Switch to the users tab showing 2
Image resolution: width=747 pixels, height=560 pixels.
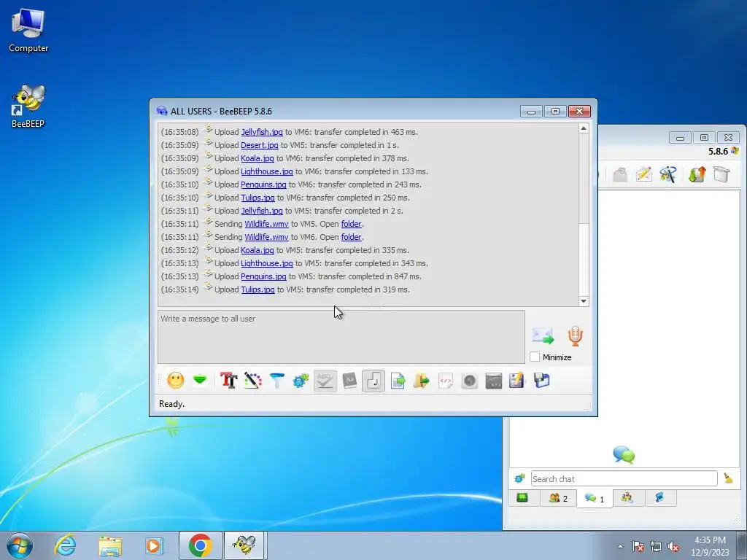tap(558, 498)
